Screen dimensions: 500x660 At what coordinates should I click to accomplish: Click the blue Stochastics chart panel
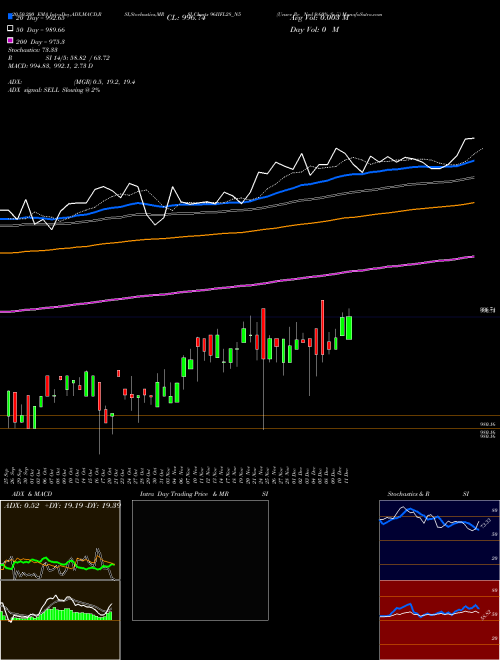point(439,540)
